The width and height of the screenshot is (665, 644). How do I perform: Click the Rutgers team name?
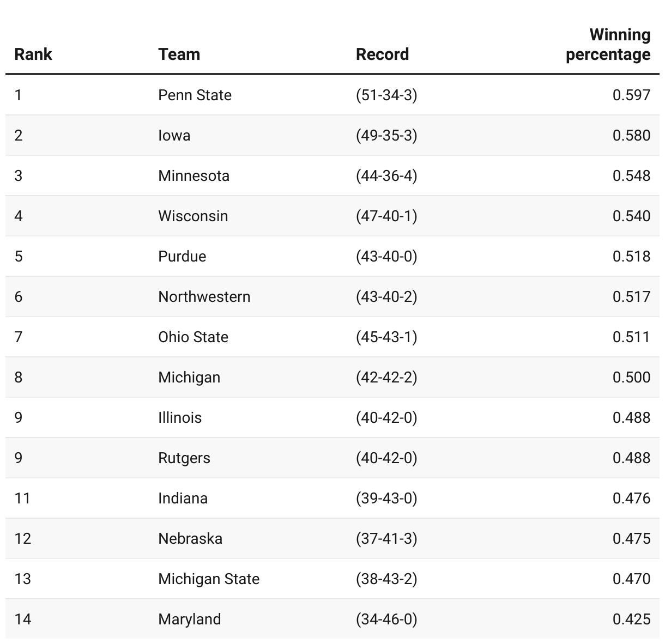pyautogui.click(x=184, y=458)
